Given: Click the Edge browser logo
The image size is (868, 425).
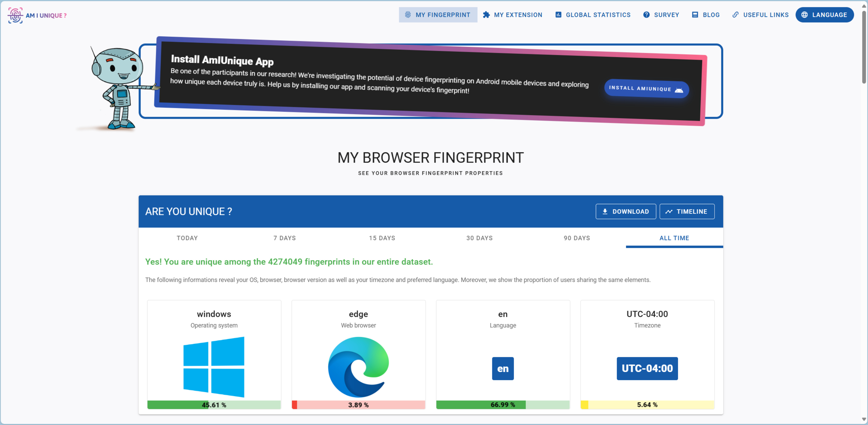Looking at the screenshot, I should click(358, 367).
